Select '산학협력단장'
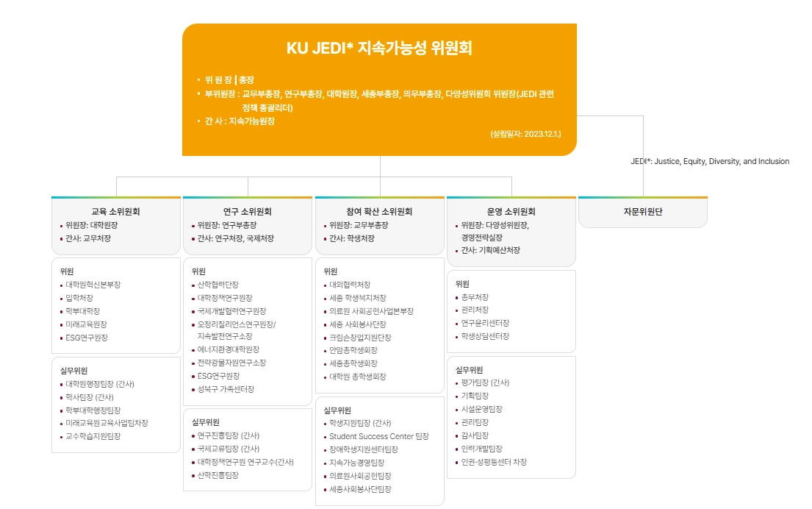The image size is (812, 509). [218, 285]
